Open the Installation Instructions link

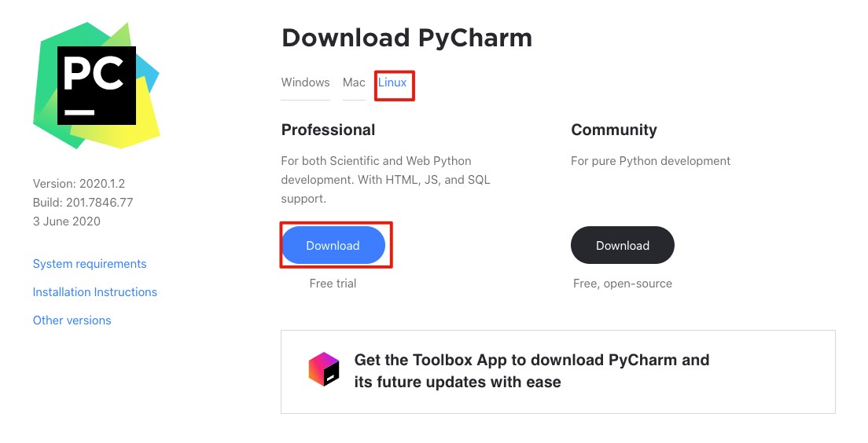(94, 292)
